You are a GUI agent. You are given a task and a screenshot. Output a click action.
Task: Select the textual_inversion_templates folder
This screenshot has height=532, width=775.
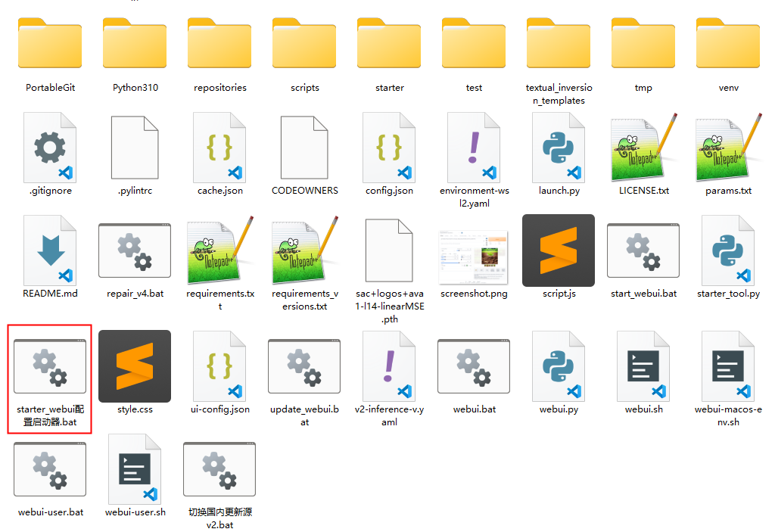coord(559,44)
